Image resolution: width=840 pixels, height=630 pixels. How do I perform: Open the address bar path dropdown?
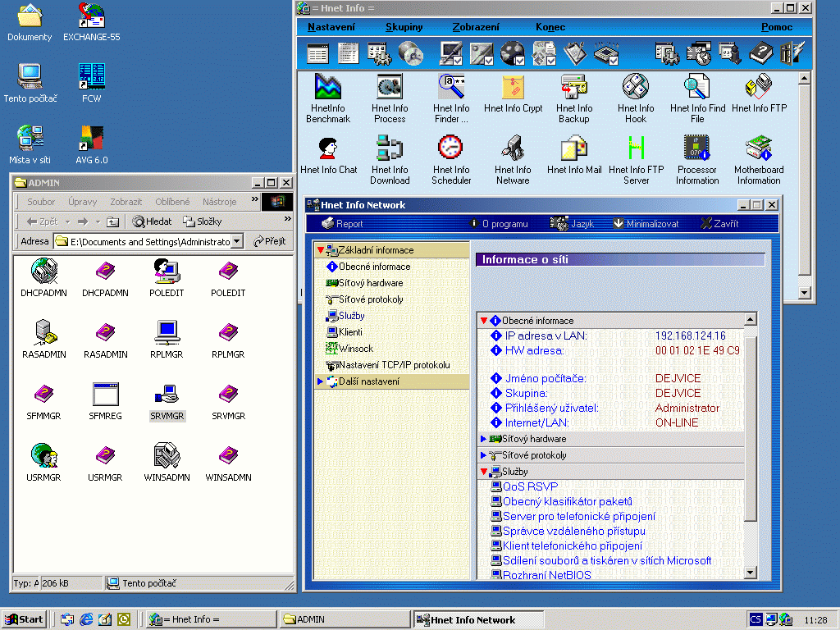(237, 241)
